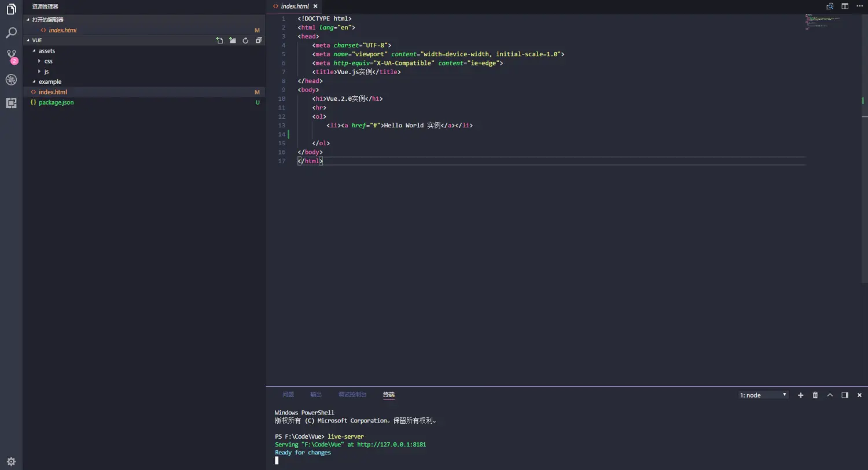The image size is (868, 470).
Task: Click the h1 text Vue.2.0实例
Action: 346,98
